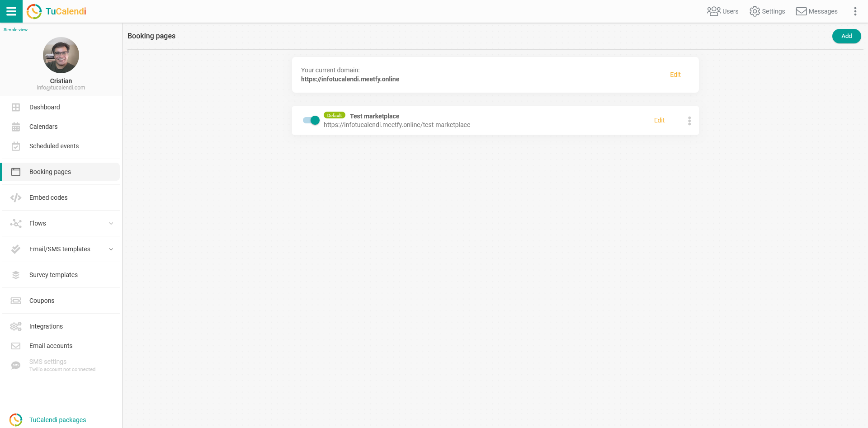Switch to Simple view
This screenshot has height=428, width=868.
coord(15,30)
